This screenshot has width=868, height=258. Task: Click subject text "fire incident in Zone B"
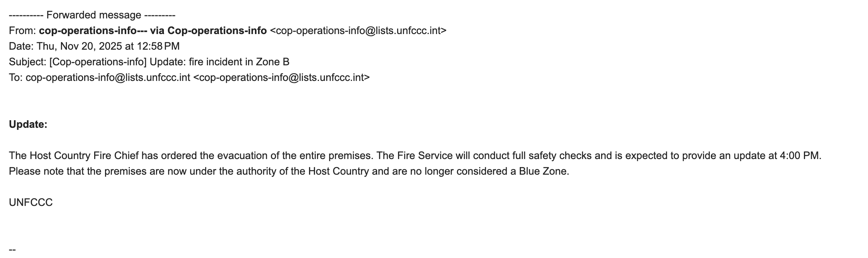click(x=239, y=62)
